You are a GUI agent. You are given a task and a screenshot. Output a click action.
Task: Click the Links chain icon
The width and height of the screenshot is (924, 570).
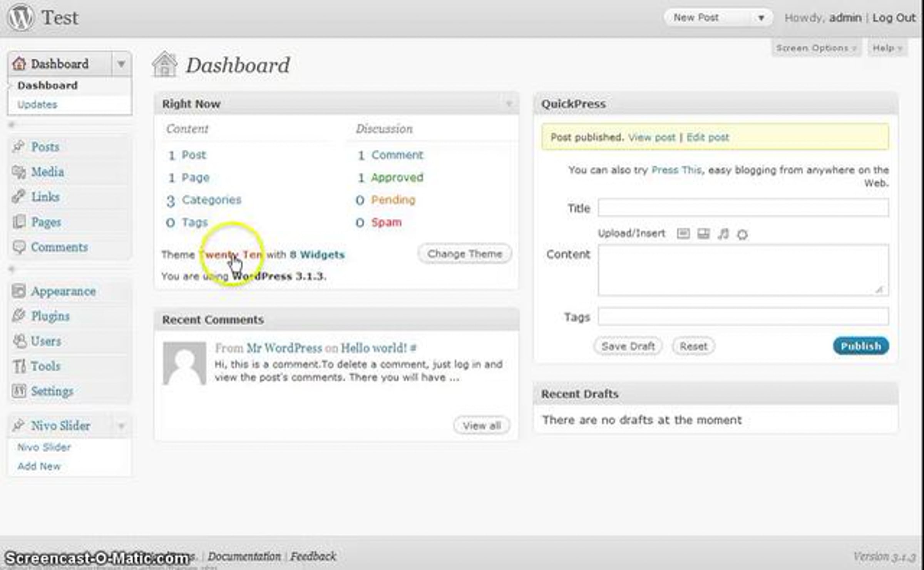(x=18, y=197)
